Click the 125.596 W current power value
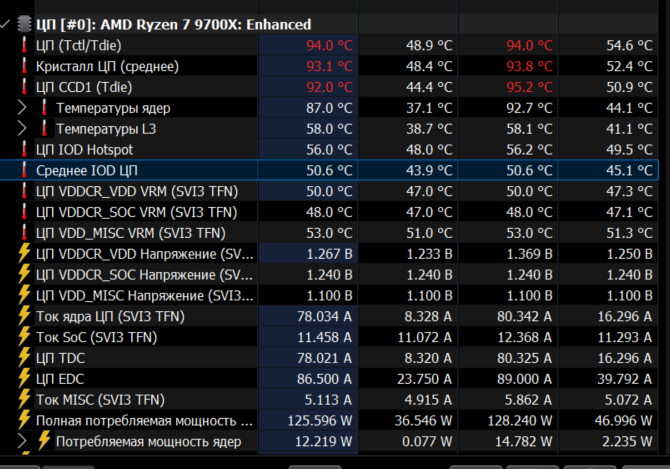670x469 pixels. point(320,421)
